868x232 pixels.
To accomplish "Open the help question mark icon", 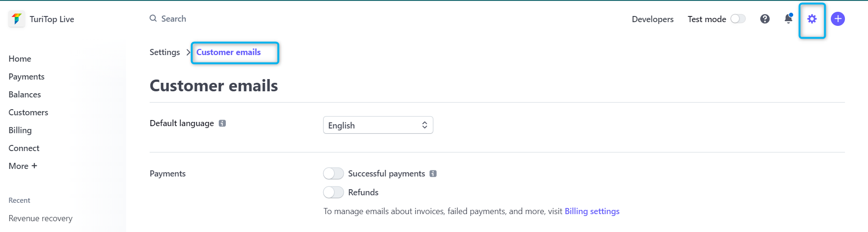I will click(x=765, y=19).
